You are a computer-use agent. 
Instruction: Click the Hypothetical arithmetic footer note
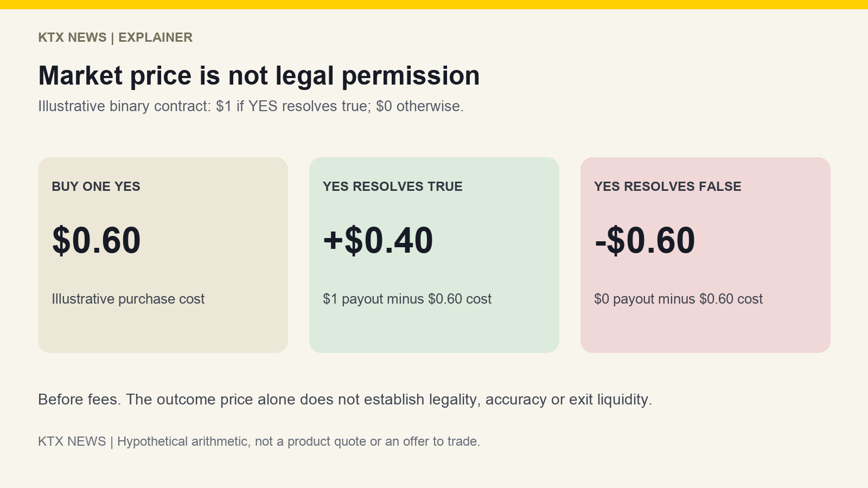[298, 441]
